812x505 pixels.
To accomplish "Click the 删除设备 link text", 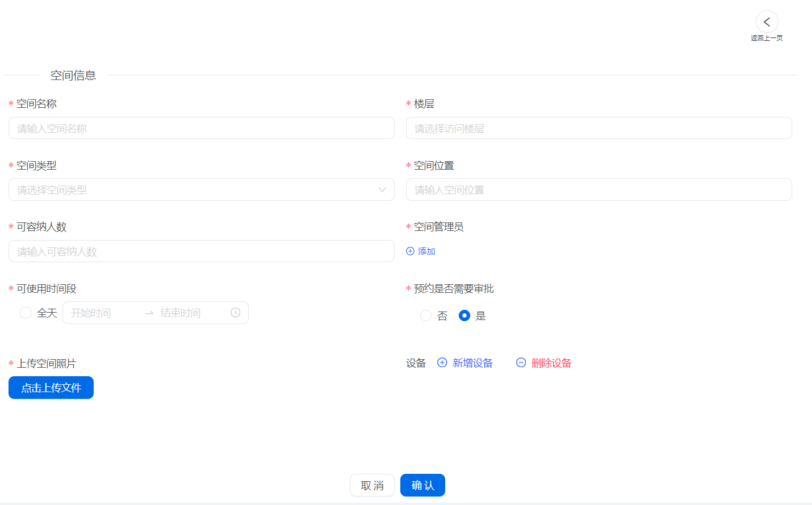I will tap(551, 363).
